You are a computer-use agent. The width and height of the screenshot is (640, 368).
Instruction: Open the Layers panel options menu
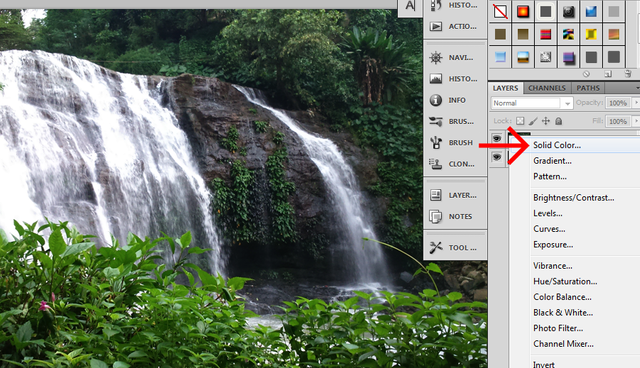pos(637,88)
